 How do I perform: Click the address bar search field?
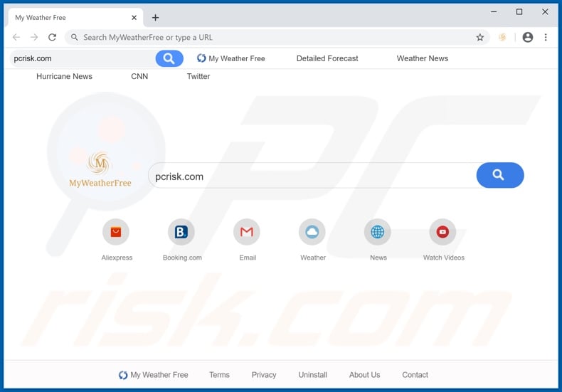(277, 37)
